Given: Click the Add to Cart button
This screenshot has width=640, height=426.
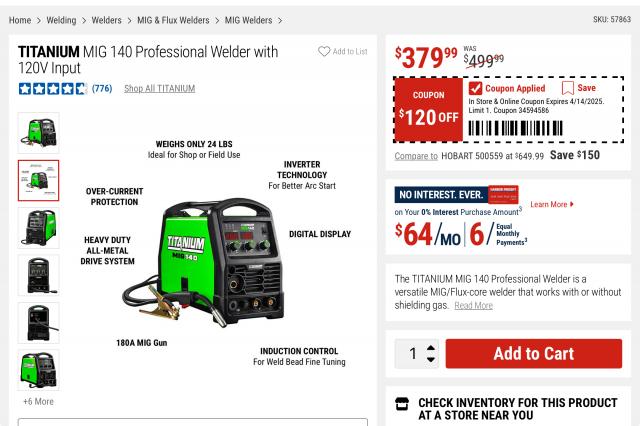Looking at the screenshot, I should 534,353.
